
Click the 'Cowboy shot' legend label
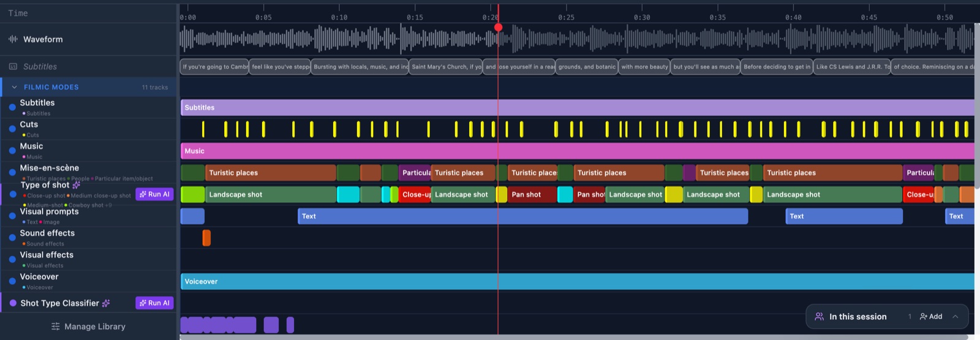[86, 205]
